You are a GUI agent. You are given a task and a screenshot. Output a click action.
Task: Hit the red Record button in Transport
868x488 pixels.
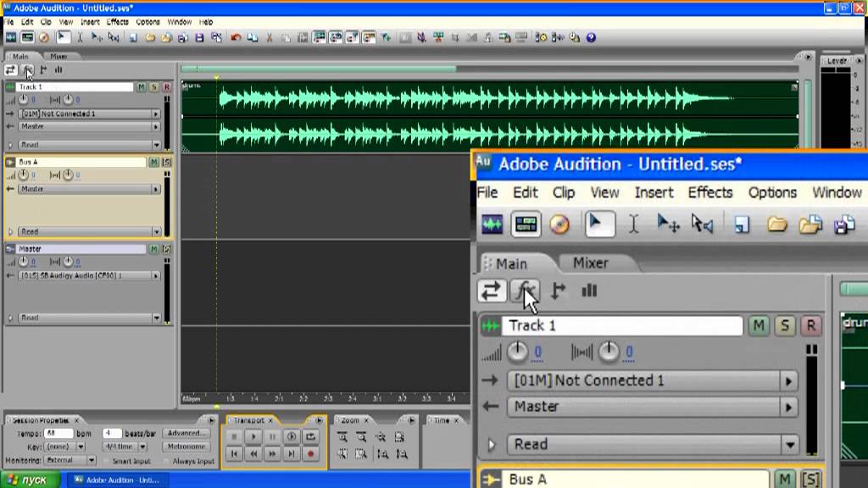310,454
